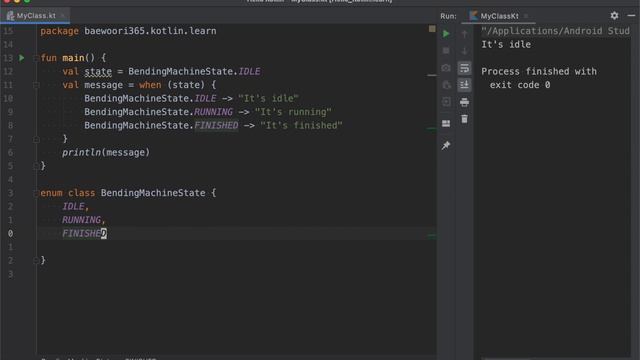Click the print console output icon

pos(464,102)
